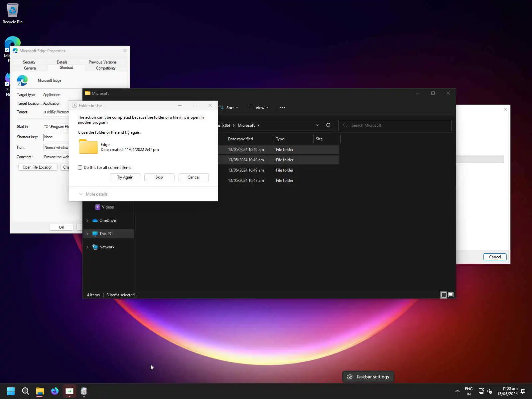Select the folder row modified at 10:47 am
The width and height of the screenshot is (532, 399).
279,181
